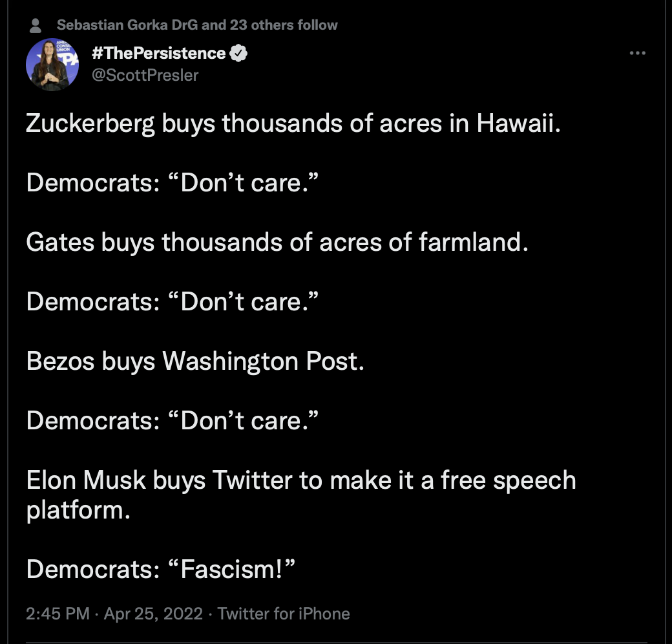Click the Zuckerberg buys acres in Hawaii line
This screenshot has height=644, width=672.
pos(293,123)
